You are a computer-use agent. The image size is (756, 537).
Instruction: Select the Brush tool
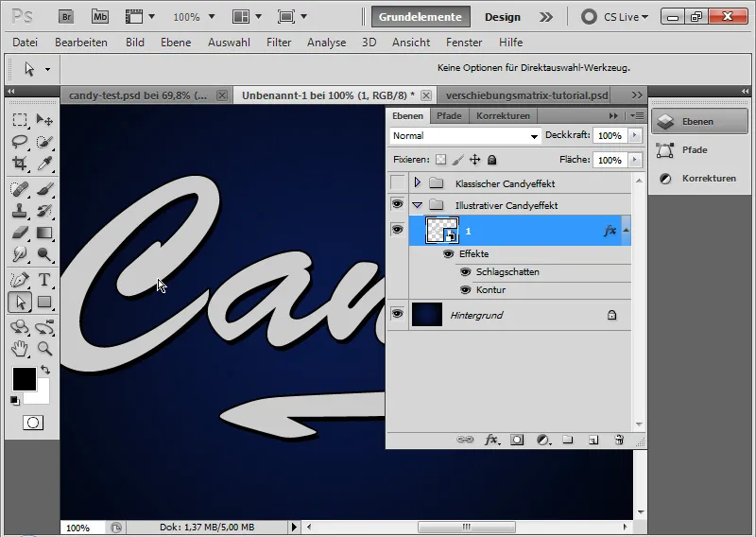coord(44,189)
